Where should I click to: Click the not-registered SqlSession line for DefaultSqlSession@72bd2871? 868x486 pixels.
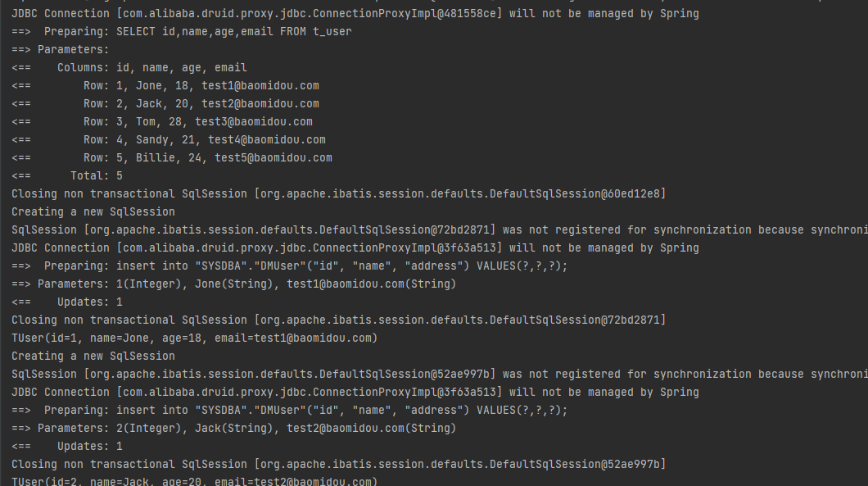(409, 229)
